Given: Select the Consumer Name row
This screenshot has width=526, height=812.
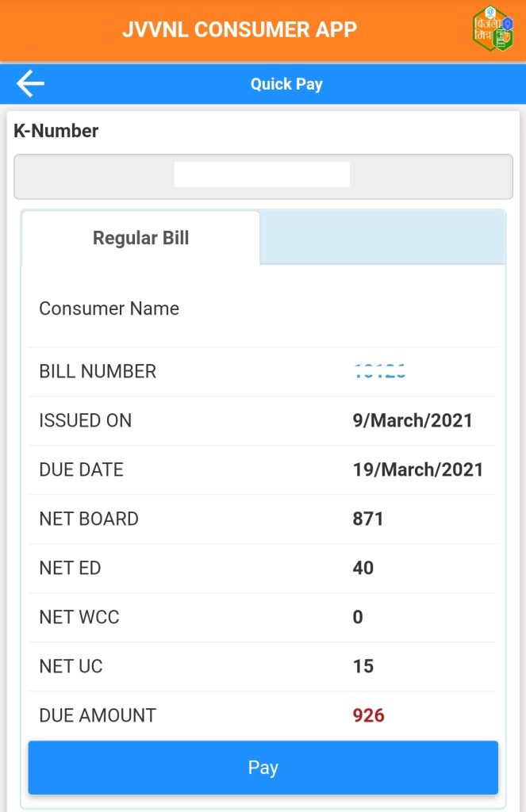Looking at the screenshot, I should (109, 308).
